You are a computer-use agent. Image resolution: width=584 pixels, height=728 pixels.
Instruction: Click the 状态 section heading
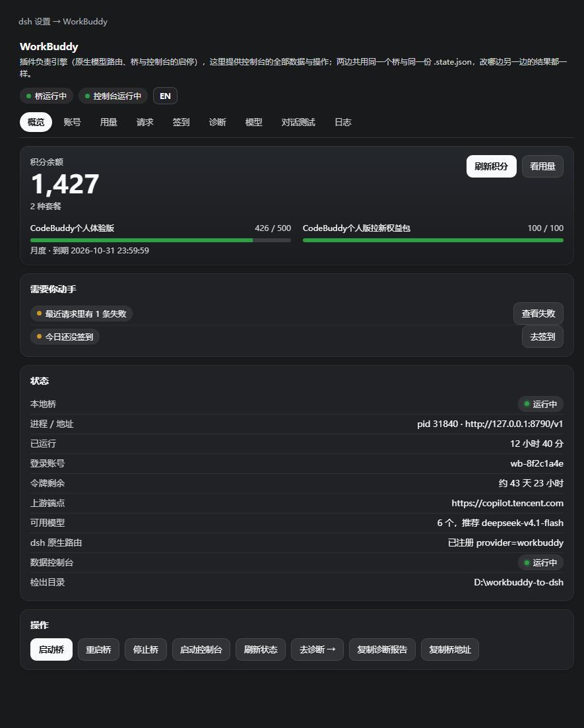tap(40, 381)
